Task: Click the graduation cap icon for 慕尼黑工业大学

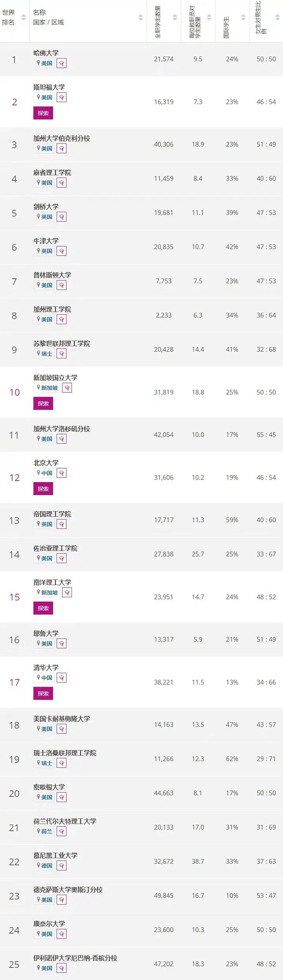Action: (61, 866)
